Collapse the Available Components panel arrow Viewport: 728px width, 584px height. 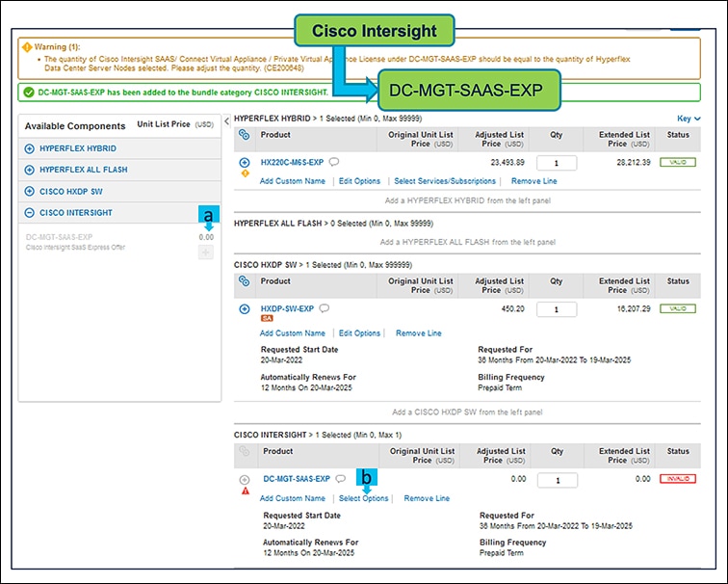pyautogui.click(x=226, y=121)
